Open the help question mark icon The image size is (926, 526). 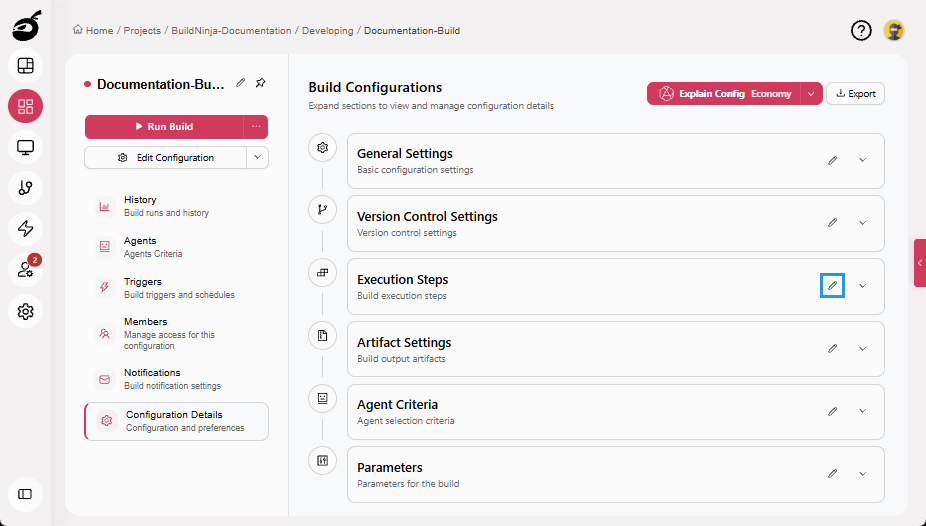[861, 30]
